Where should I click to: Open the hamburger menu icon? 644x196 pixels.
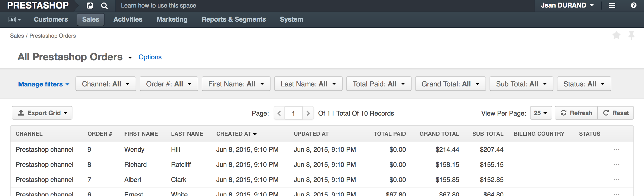[x=612, y=6]
